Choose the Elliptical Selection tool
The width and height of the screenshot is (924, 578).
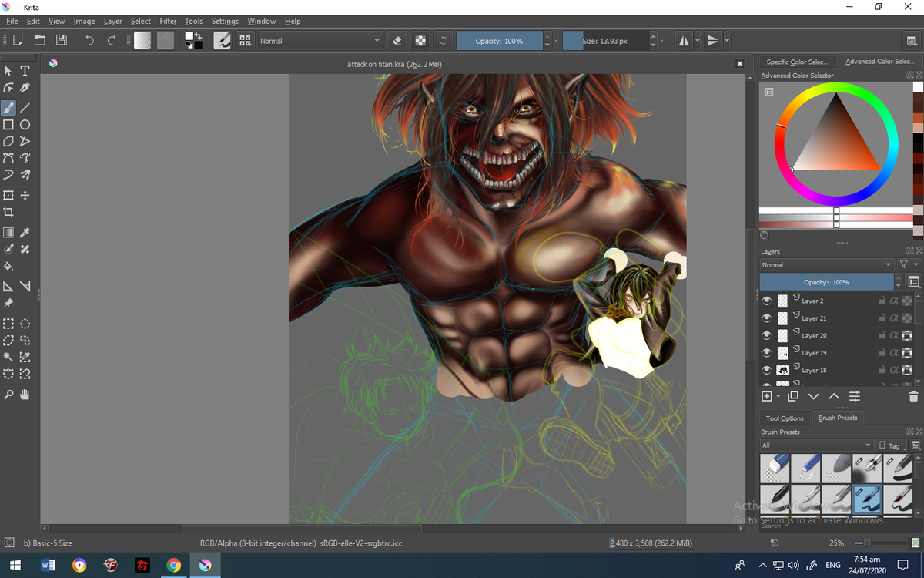pos(25,324)
